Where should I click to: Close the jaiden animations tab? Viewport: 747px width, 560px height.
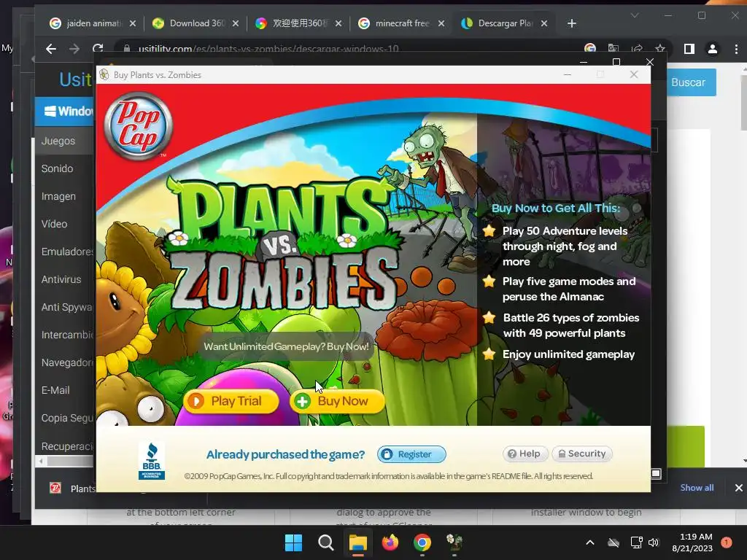(x=133, y=23)
